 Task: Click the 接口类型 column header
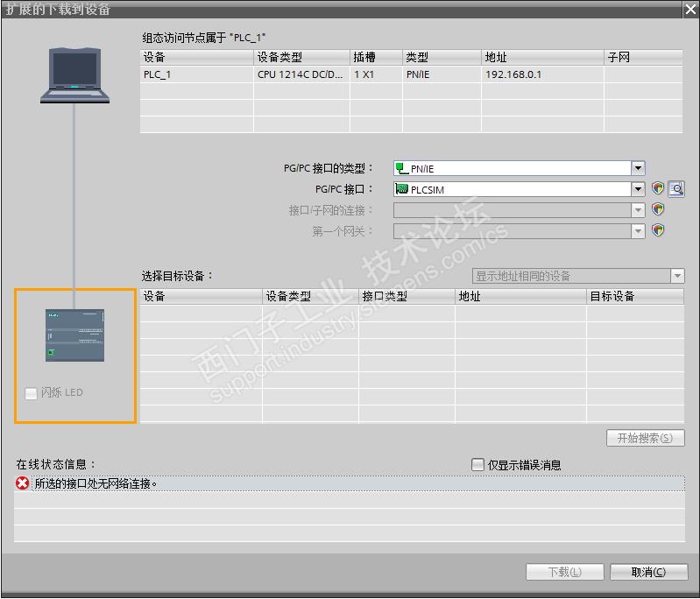click(x=407, y=296)
